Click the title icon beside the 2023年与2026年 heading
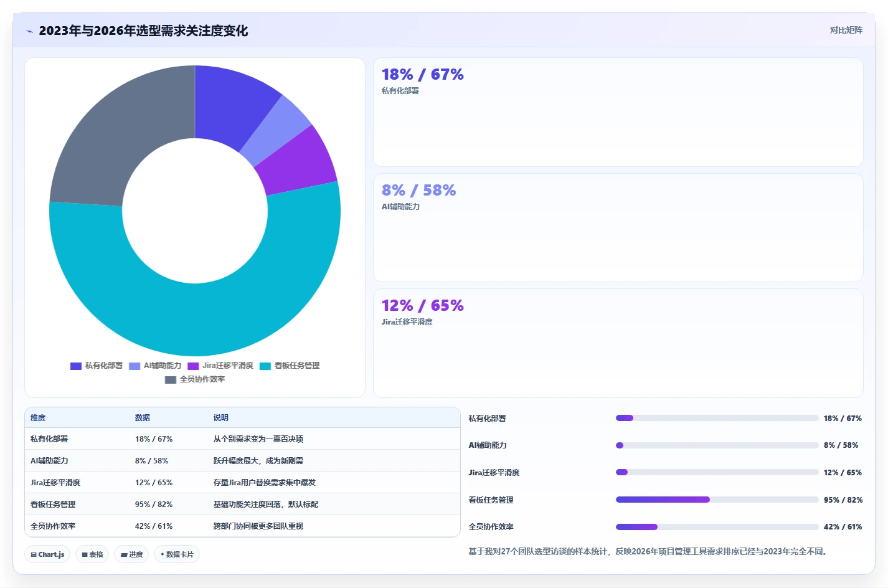This screenshot has width=888, height=588. (29, 31)
